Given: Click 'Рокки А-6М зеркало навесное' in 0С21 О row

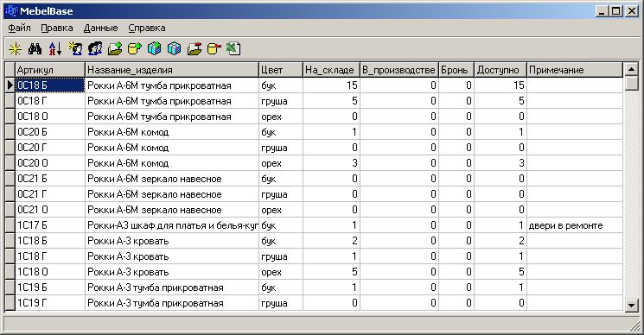Looking at the screenshot, I should (172, 210).
